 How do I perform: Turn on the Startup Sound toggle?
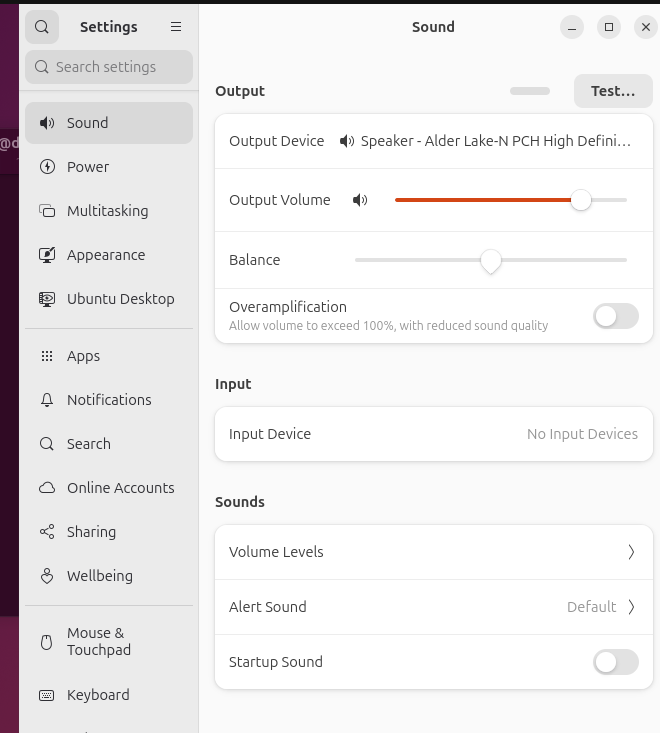[615, 662]
